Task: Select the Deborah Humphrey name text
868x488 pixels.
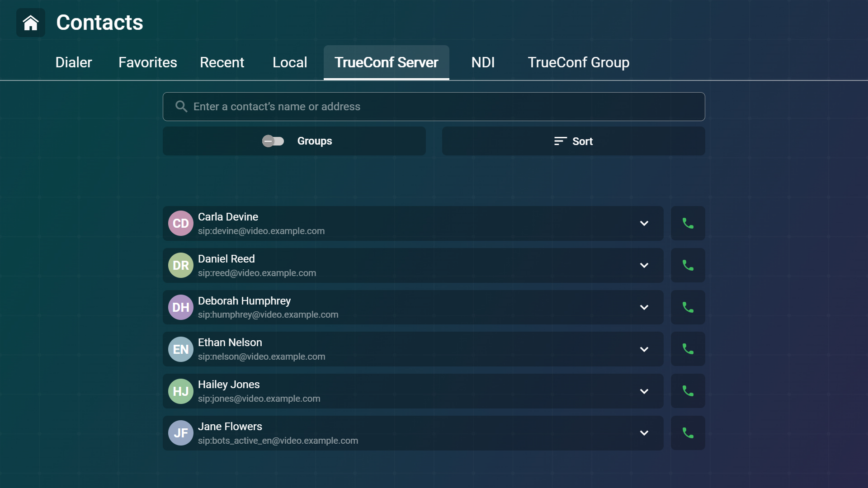Action: (x=244, y=301)
